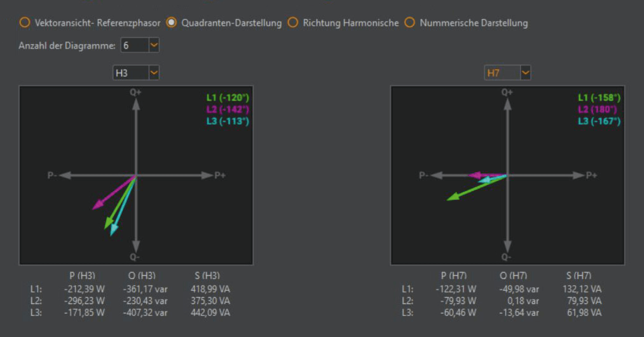The image size is (644, 337).
Task: Expand the H3 harmonic selector dropdown
Action: 154,73
